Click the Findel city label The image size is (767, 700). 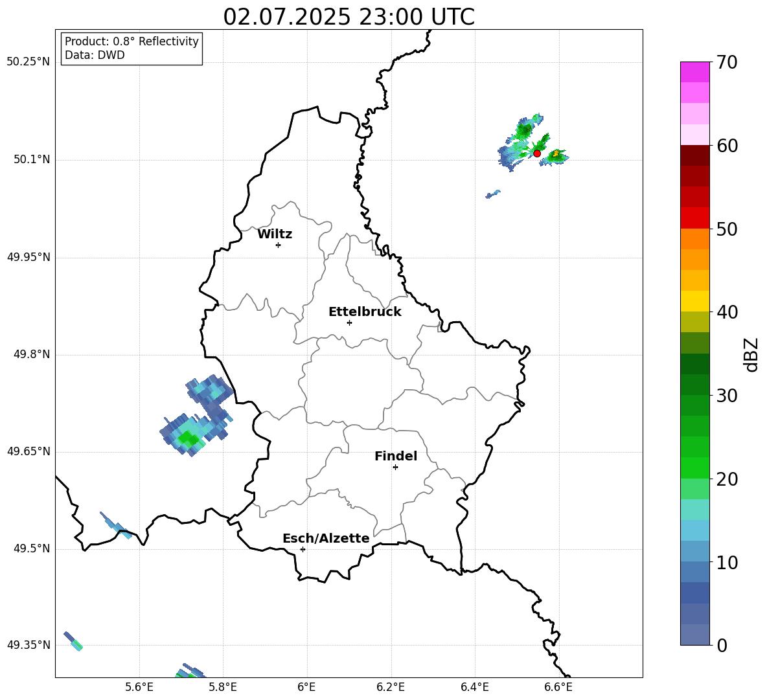click(396, 457)
